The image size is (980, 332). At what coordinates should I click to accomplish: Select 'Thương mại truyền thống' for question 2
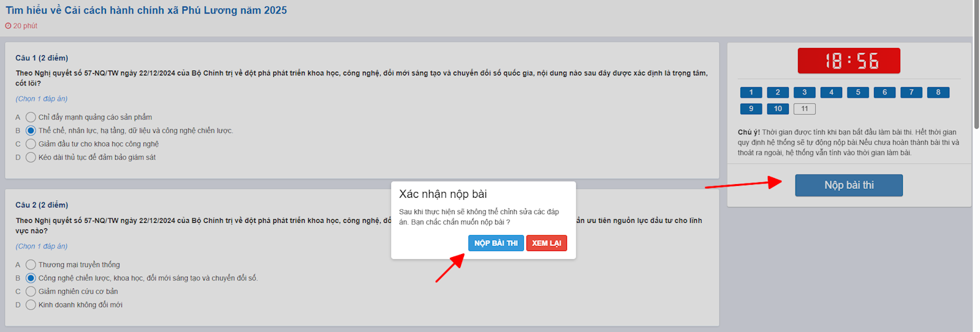point(31,265)
